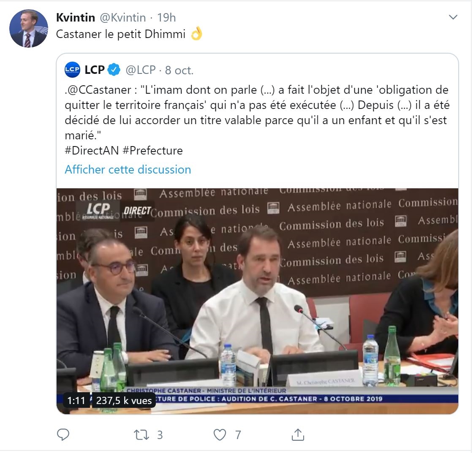Click the retweet count 3
Viewport: 476px width, 453px height.
pos(160,435)
